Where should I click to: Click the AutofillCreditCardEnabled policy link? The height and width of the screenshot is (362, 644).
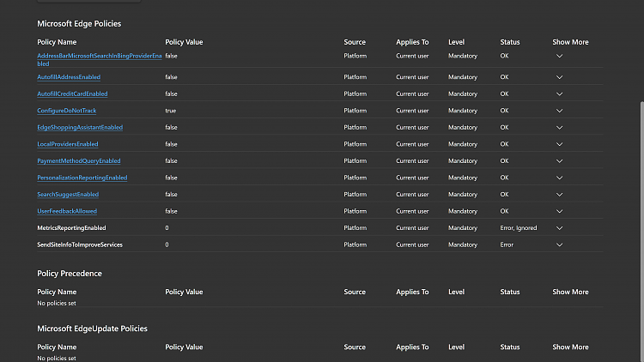(72, 94)
